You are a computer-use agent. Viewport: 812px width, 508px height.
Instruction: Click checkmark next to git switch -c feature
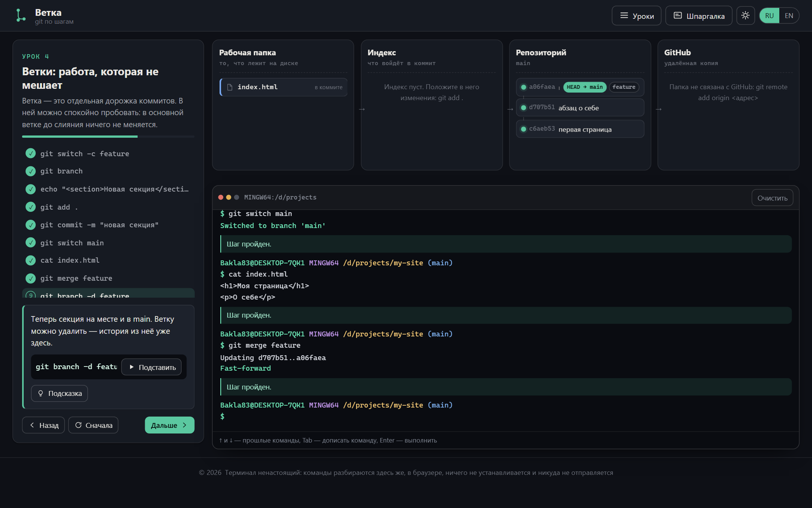click(30, 154)
